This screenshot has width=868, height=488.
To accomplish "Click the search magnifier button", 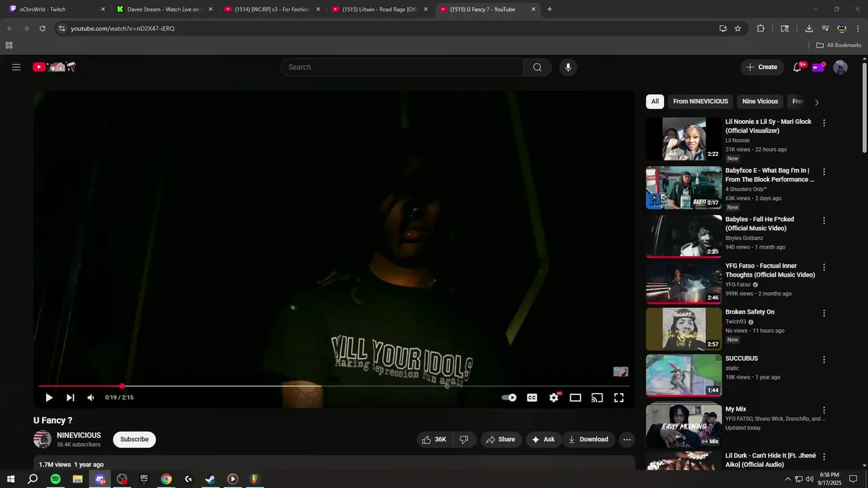I will (537, 67).
